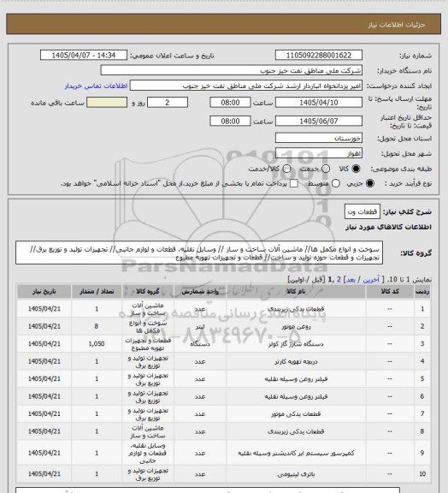Click the announcement date field 1405/04/07 - 14:34
The height and width of the screenshot is (493, 448).
point(84,55)
